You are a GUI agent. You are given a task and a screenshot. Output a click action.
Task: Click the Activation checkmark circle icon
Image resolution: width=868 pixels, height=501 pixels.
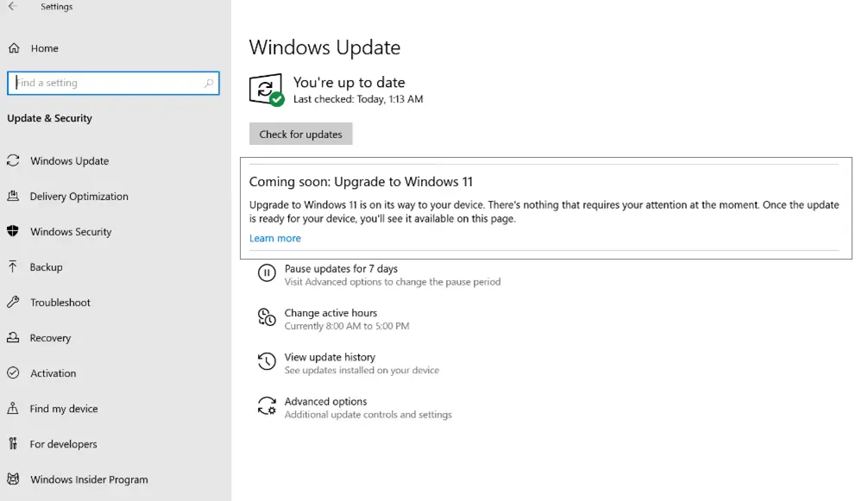click(13, 373)
